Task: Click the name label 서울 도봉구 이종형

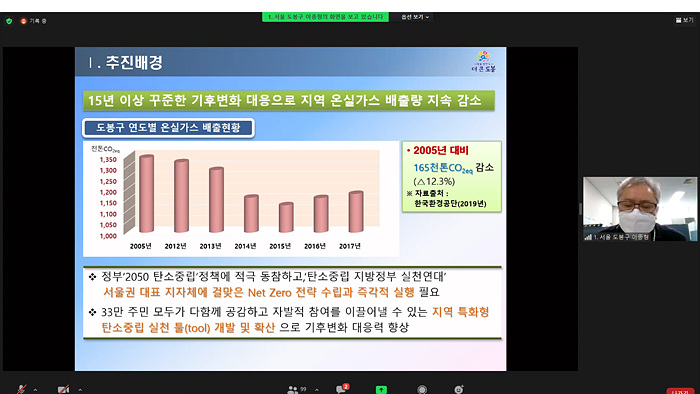Action: pos(621,237)
